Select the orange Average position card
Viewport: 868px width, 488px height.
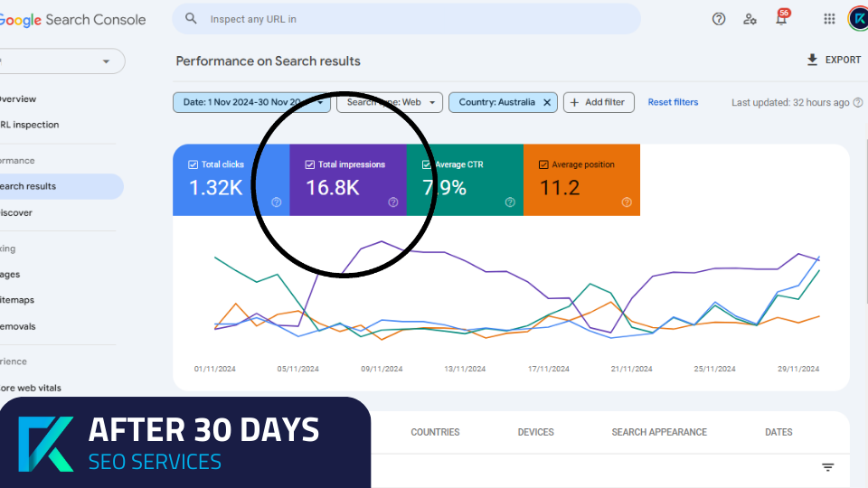pyautogui.click(x=581, y=180)
